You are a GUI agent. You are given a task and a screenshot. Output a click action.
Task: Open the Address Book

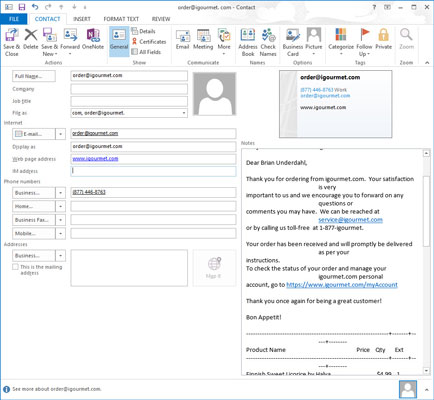click(248, 42)
